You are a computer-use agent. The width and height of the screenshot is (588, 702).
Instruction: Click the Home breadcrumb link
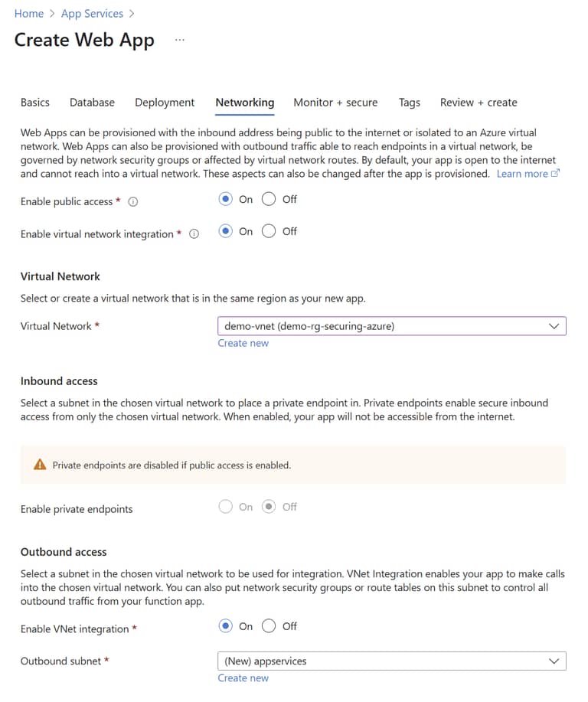(28, 13)
